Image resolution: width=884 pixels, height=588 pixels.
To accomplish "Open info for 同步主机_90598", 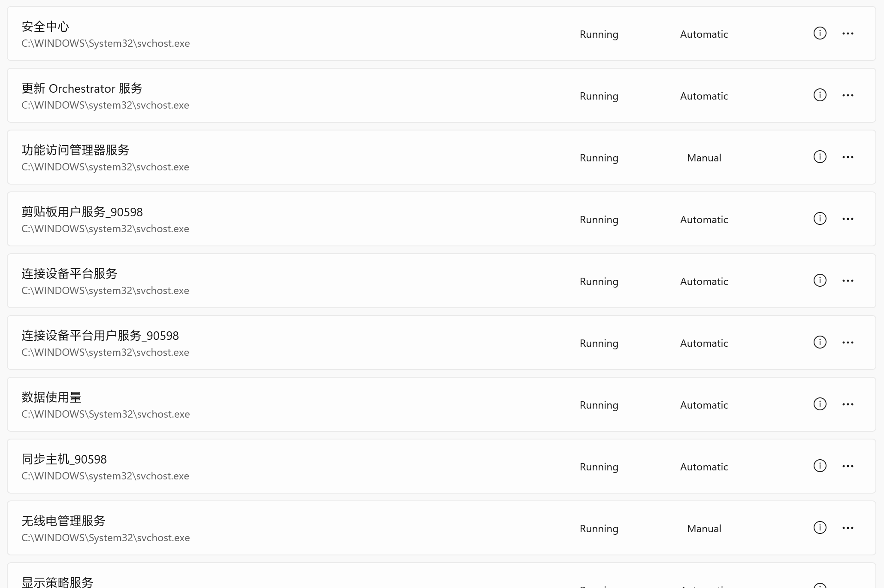I will point(820,466).
